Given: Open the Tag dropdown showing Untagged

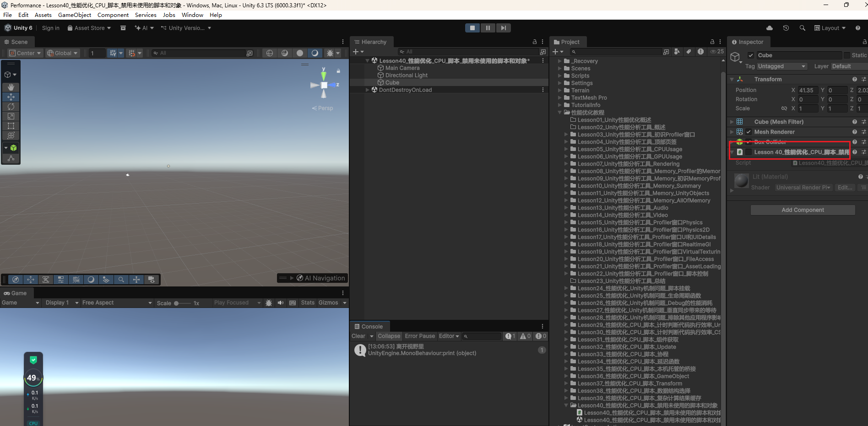Looking at the screenshot, I should coord(781,66).
